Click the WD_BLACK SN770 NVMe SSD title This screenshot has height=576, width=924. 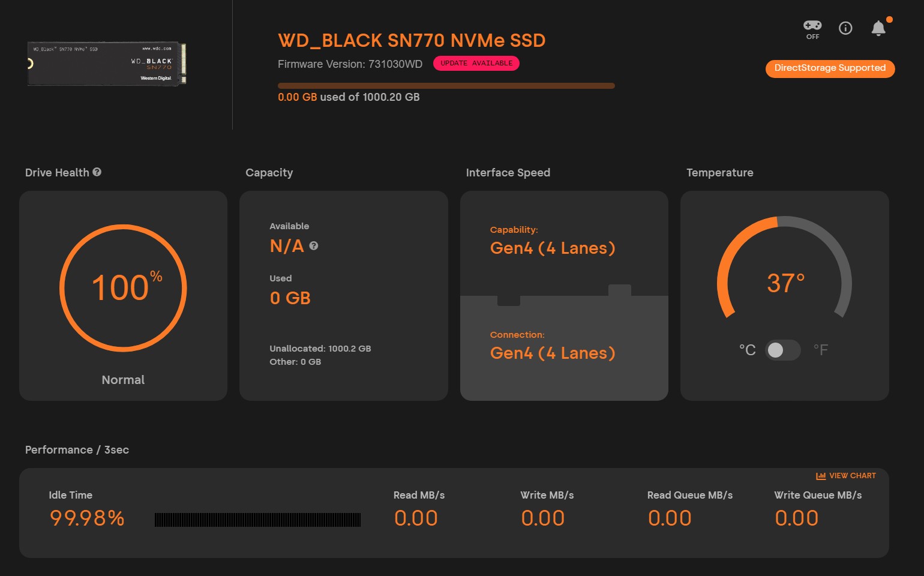[412, 41]
